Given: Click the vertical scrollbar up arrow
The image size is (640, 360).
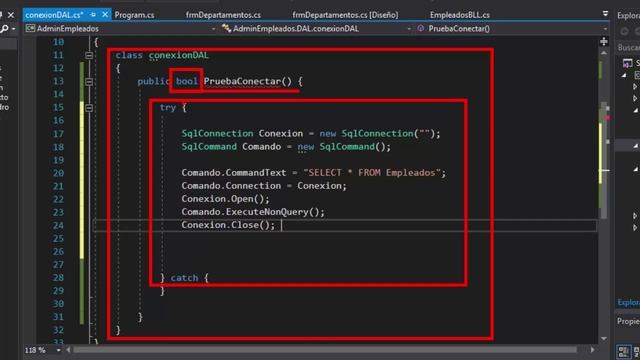Looking at the screenshot, I should [604, 53].
